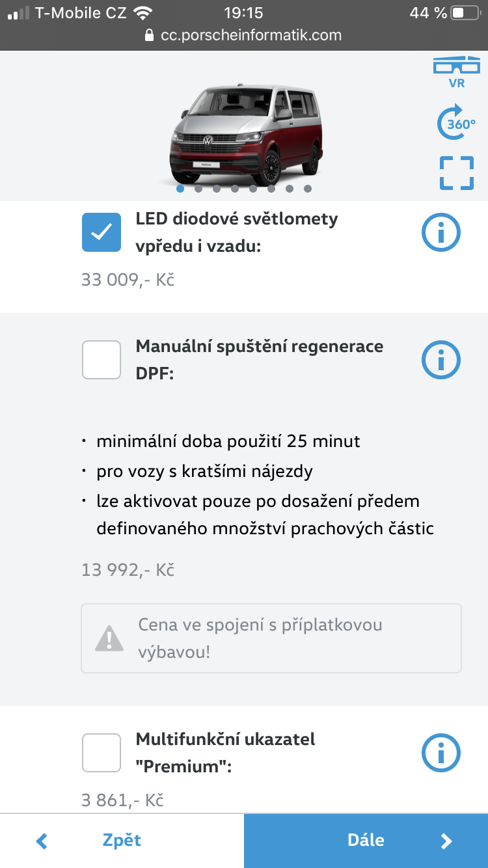Select the second image carousel dot
The width and height of the screenshot is (488, 868).
click(198, 189)
